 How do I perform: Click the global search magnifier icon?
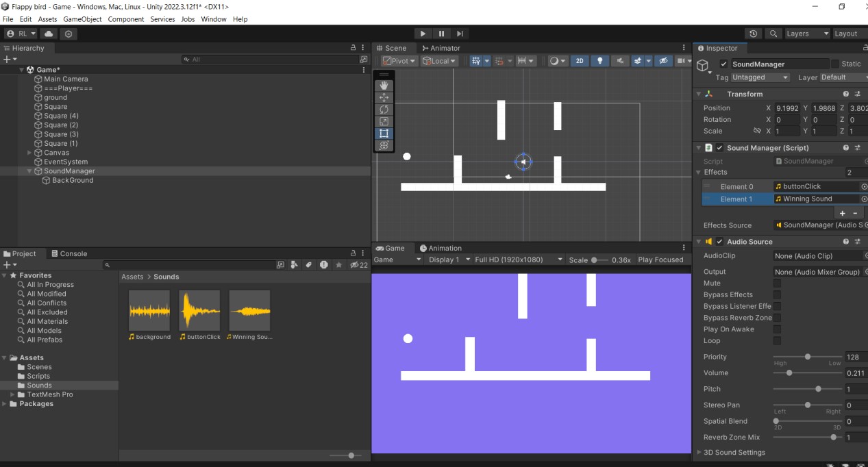tap(773, 34)
